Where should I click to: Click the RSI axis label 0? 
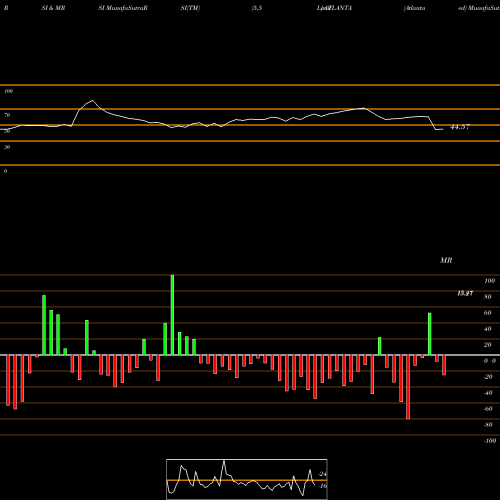pyautogui.click(x=6, y=171)
